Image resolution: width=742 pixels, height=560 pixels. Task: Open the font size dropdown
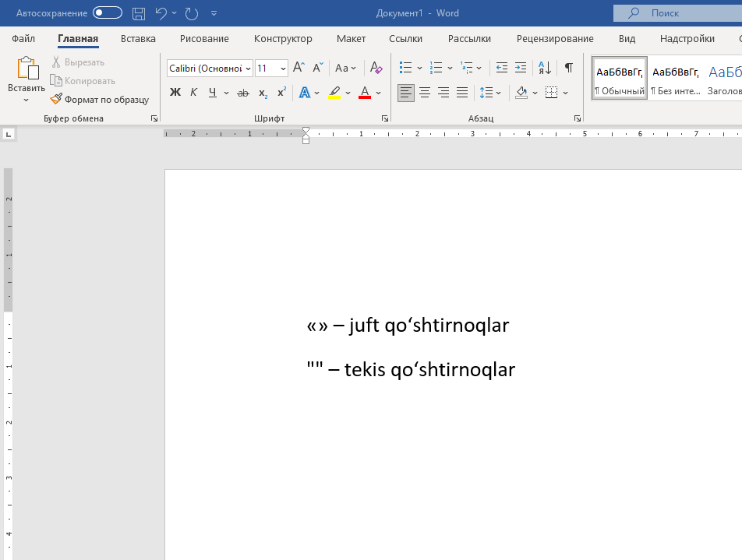pyautogui.click(x=283, y=69)
